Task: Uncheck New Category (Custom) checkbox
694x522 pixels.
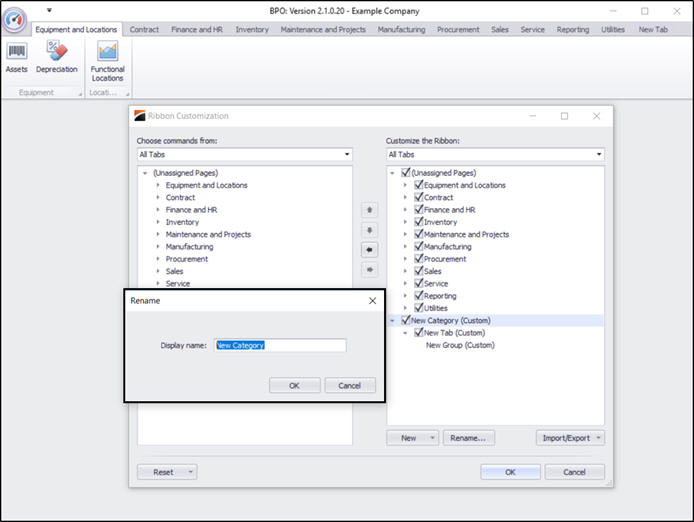Action: pyautogui.click(x=405, y=320)
